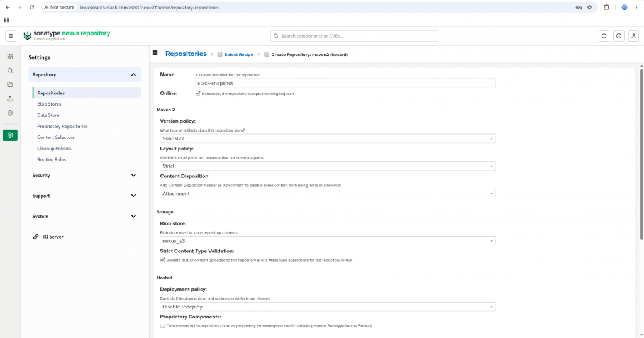Viewport: 644px width, 338px height.
Task: Select the Search icon in left sidebar
Action: (10, 70)
